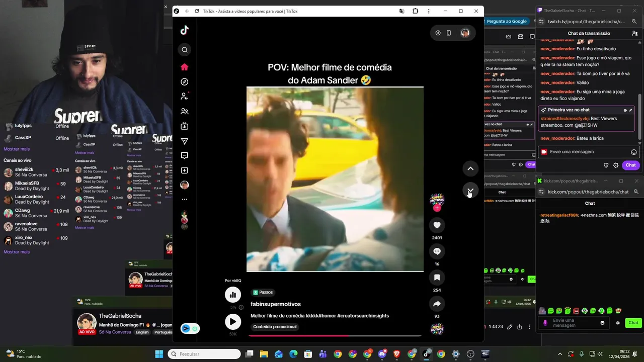Go back in TikTok window

pos(187,11)
